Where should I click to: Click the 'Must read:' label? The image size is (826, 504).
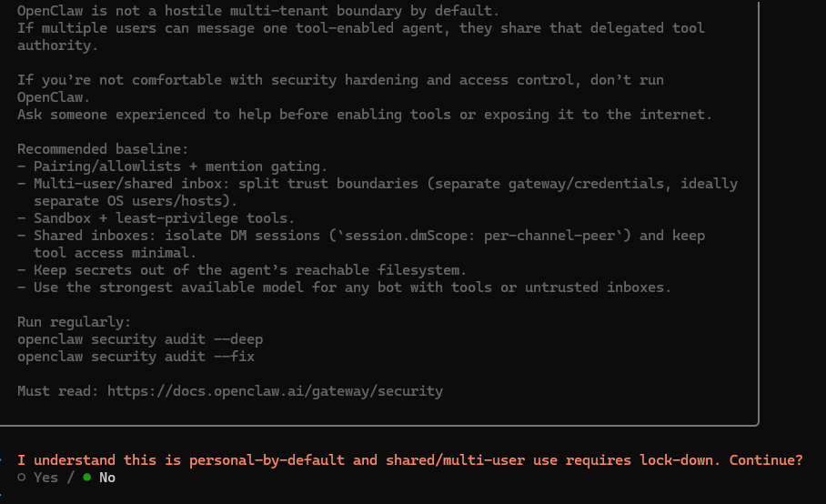click(58, 391)
